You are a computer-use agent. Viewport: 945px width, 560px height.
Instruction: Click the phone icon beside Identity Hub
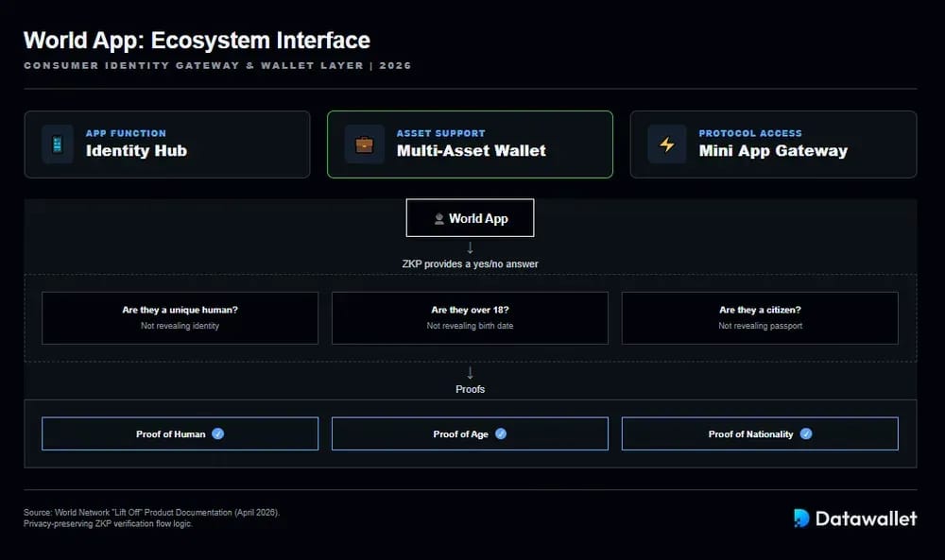58,144
